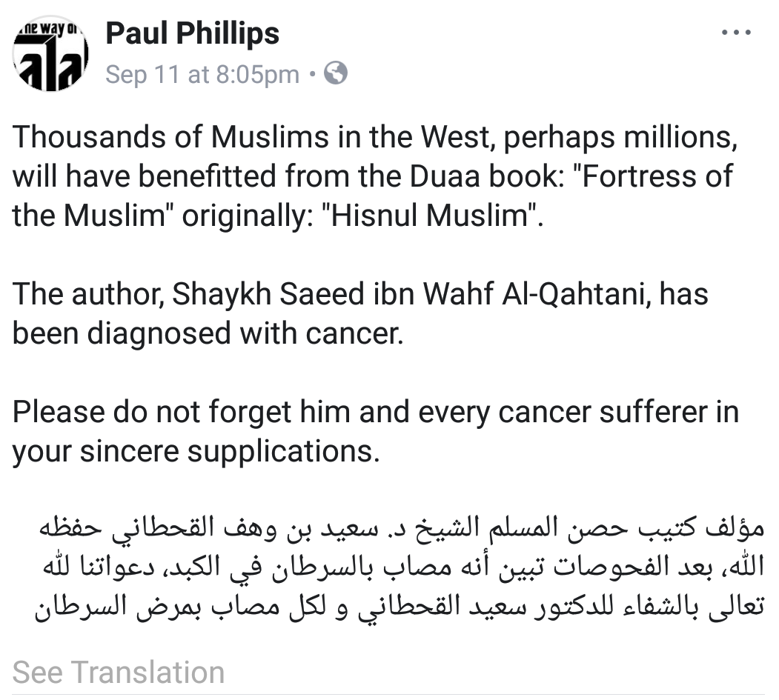779x700 pixels.
Task: Click "your sincere supplications." line
Action: coord(196,451)
